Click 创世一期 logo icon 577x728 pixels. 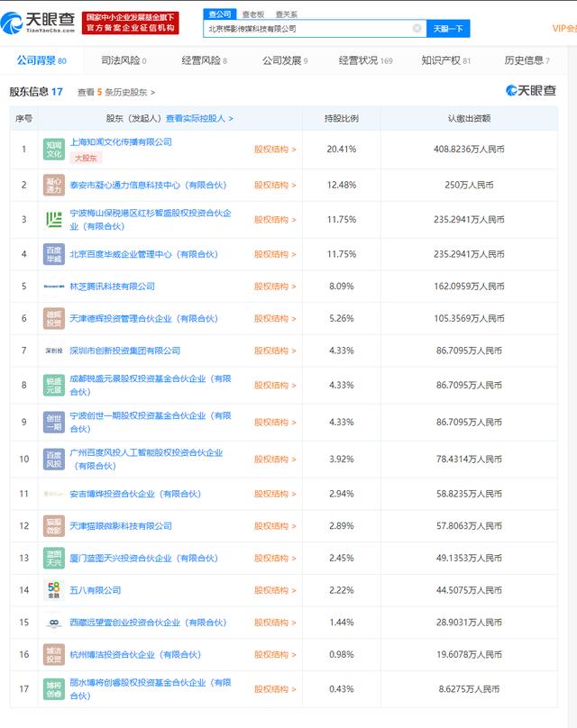54,422
